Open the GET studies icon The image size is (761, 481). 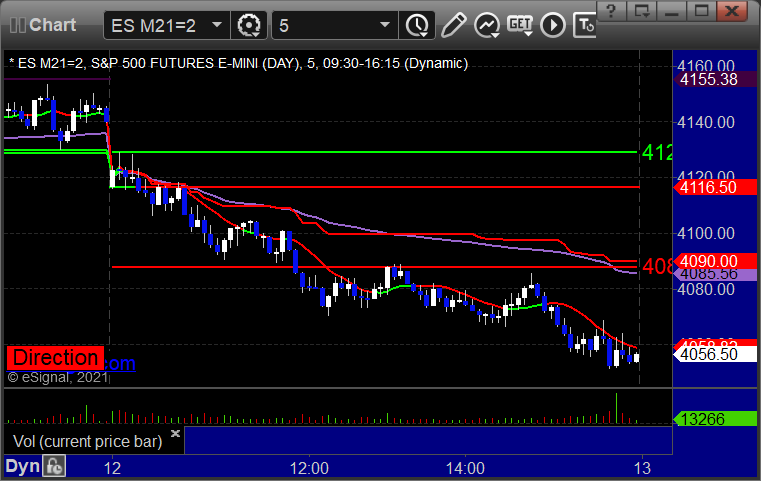(520, 25)
